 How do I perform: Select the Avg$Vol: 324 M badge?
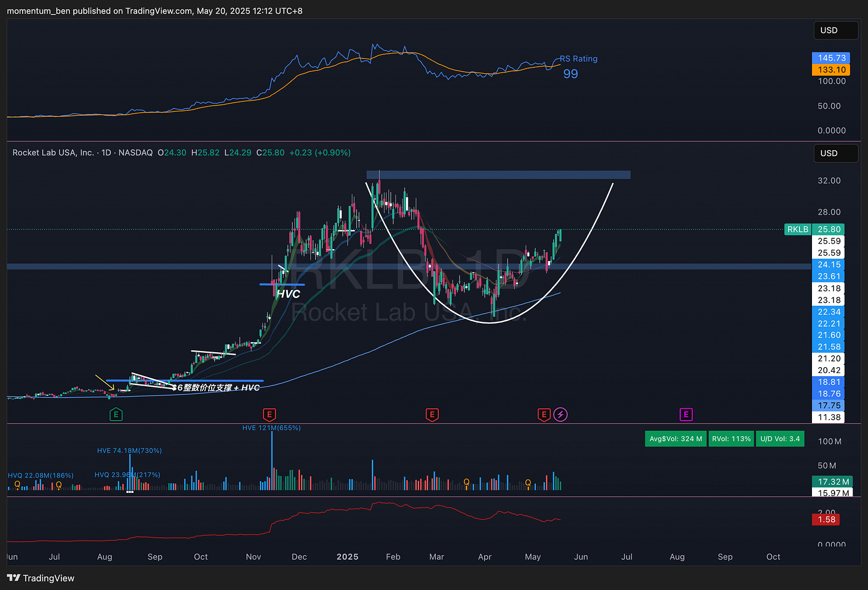pos(675,439)
